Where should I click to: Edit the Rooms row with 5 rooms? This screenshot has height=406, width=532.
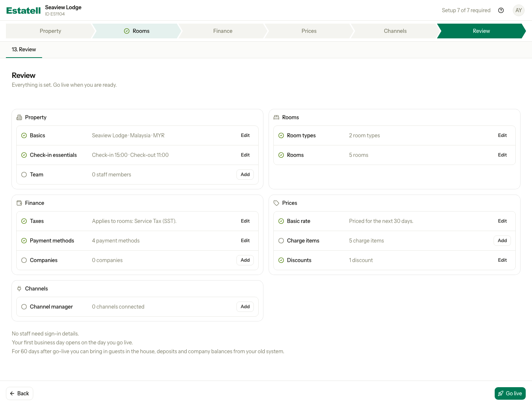pos(502,155)
